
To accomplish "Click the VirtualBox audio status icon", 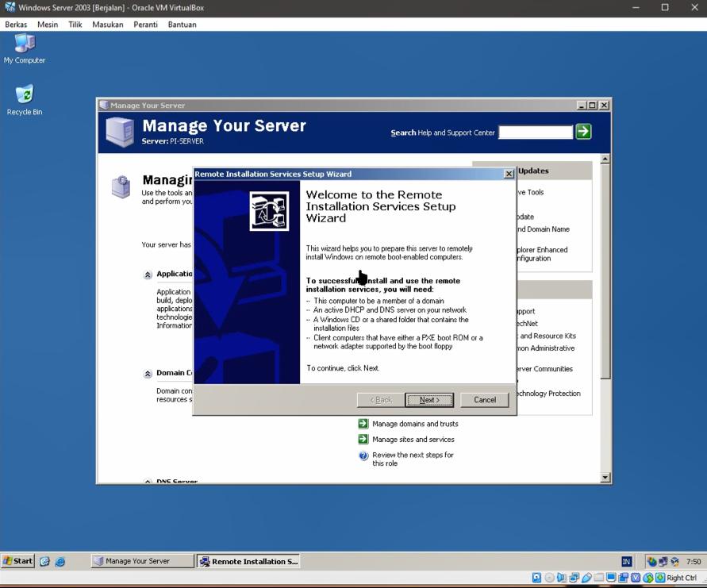I will pos(561,578).
